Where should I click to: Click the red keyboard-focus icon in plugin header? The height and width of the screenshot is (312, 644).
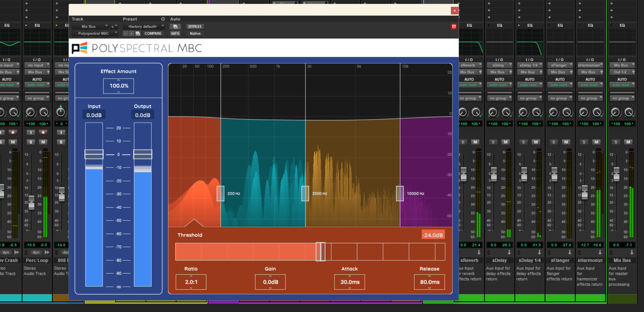click(x=454, y=26)
